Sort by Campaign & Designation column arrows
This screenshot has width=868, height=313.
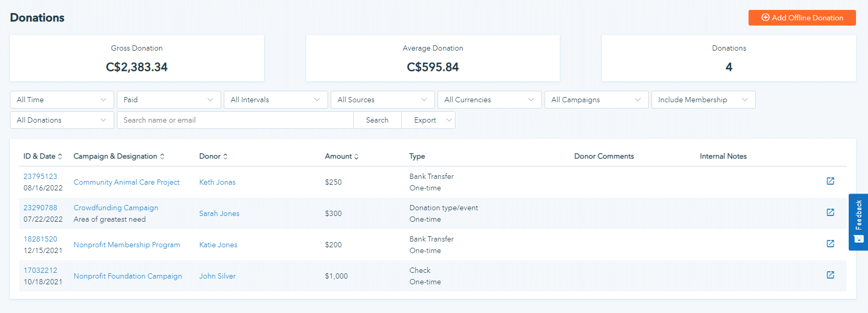[162, 156]
